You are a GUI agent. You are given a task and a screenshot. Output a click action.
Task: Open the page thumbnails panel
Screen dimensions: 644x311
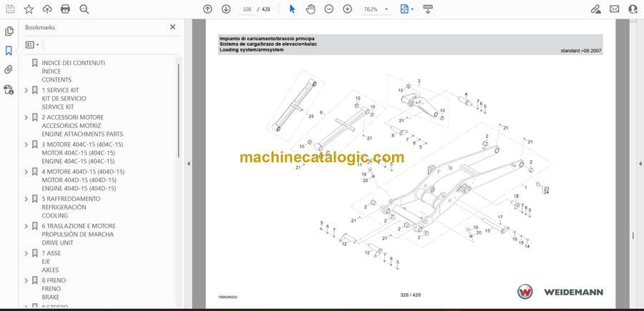tap(9, 31)
